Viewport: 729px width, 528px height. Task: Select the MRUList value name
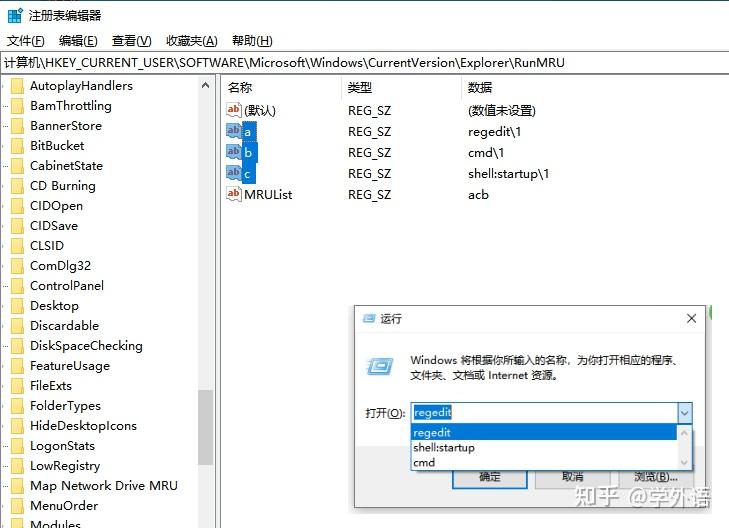[x=268, y=195]
